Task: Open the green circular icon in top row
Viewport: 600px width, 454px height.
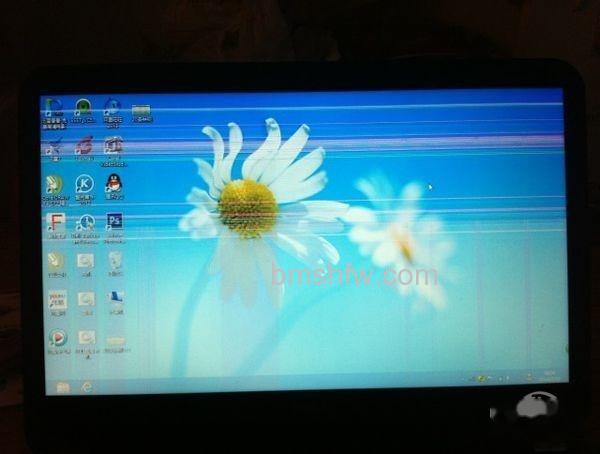Action: click(83, 107)
